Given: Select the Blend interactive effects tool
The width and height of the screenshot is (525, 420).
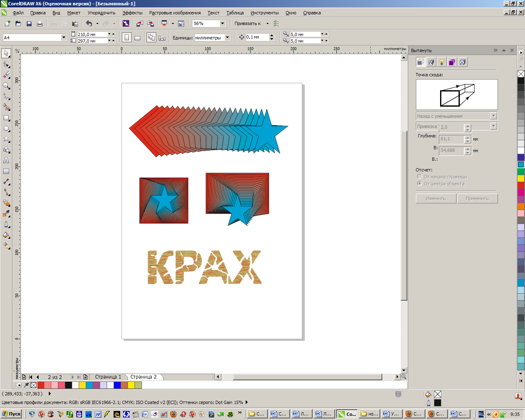Looking at the screenshot, I should (6, 203).
